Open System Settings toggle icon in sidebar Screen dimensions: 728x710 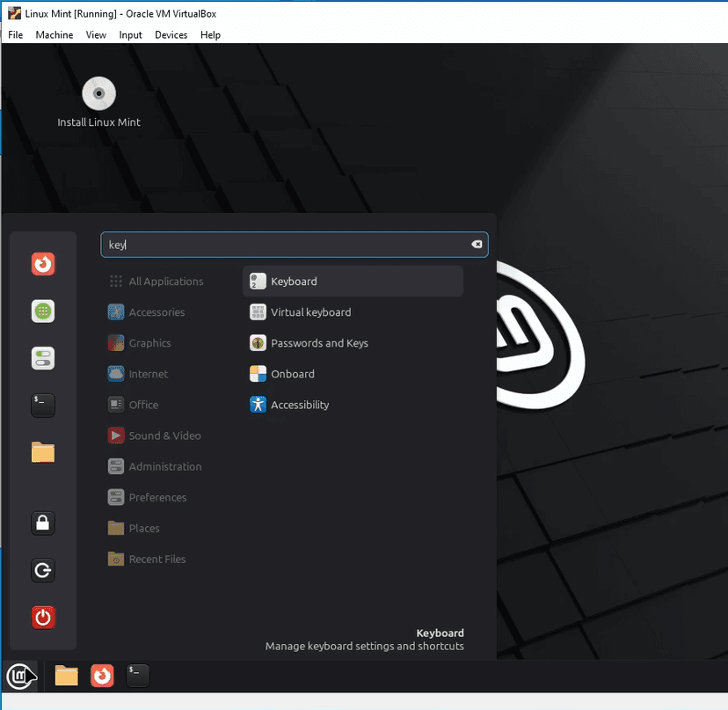[43, 358]
